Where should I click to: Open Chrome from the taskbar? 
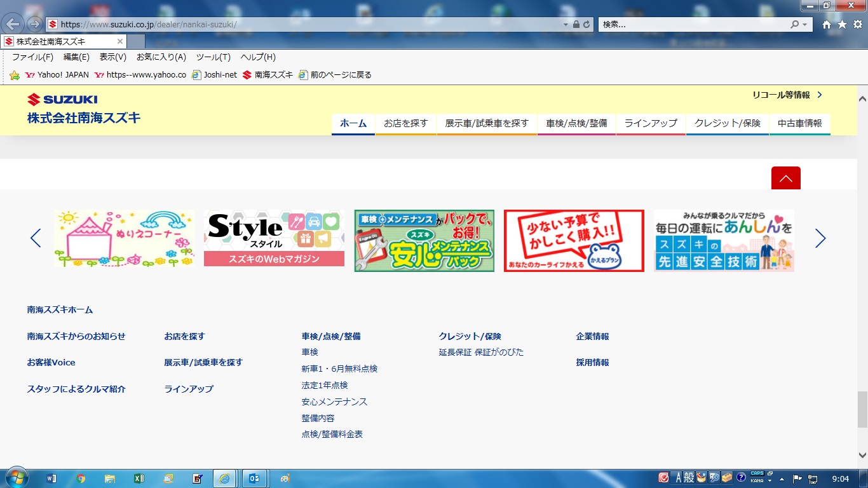click(81, 478)
